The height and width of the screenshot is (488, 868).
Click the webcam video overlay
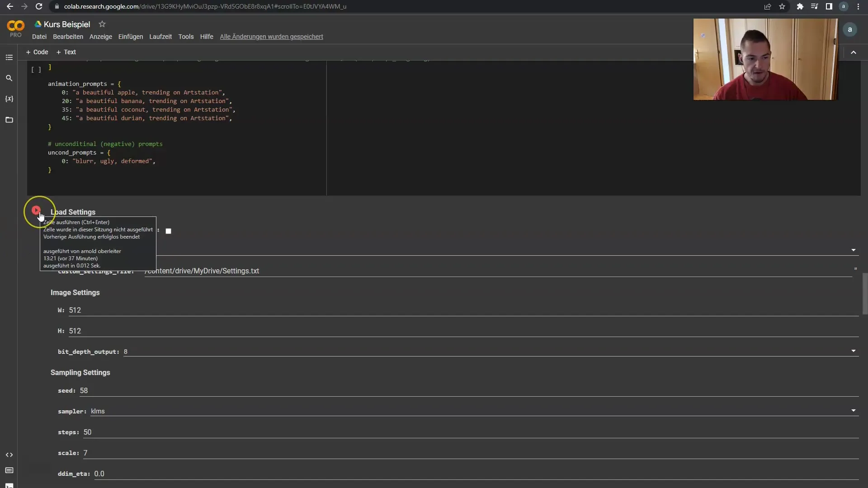point(765,59)
